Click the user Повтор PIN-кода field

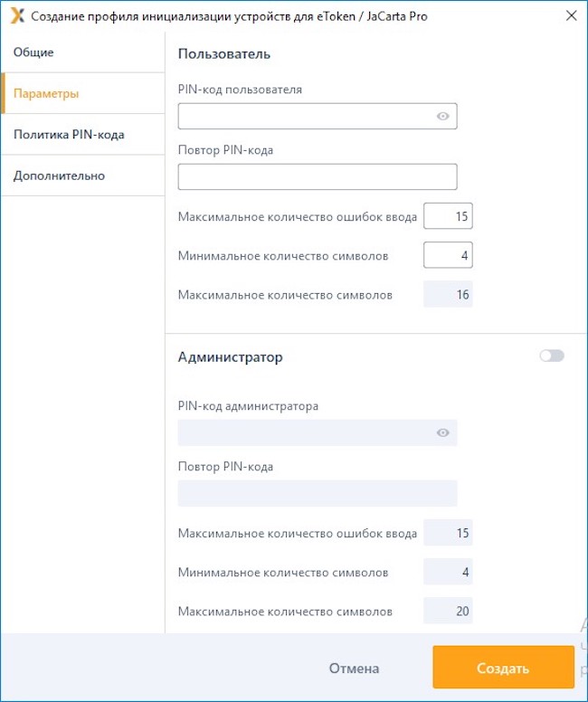(318, 177)
